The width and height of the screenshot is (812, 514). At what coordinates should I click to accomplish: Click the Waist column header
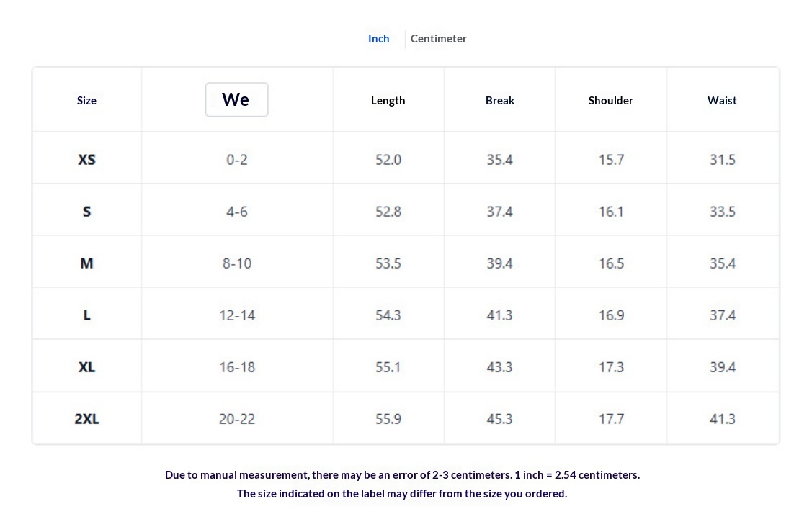click(722, 101)
